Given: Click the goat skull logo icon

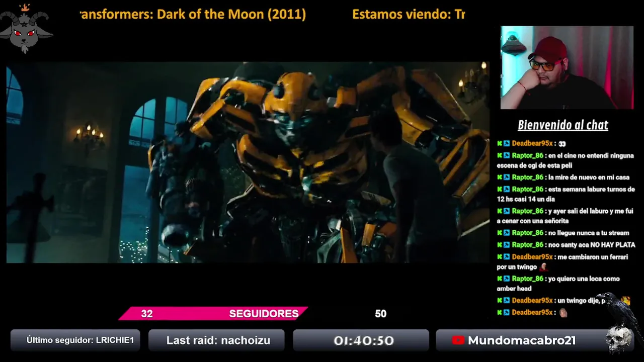Looking at the screenshot, I should (26, 29).
